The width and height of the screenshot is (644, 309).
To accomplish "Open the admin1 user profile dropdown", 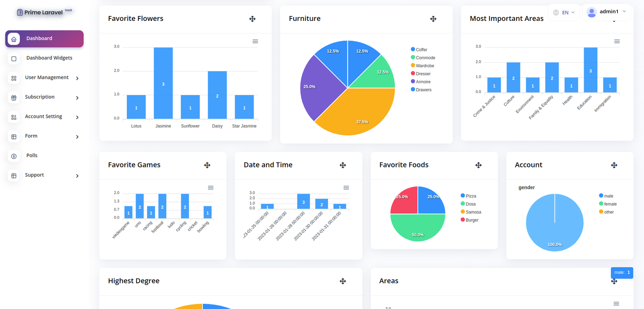I will [607, 12].
